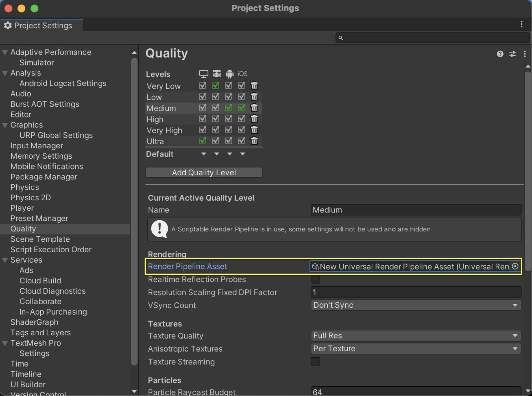Click the trash icon next to Very Low

[254, 85]
